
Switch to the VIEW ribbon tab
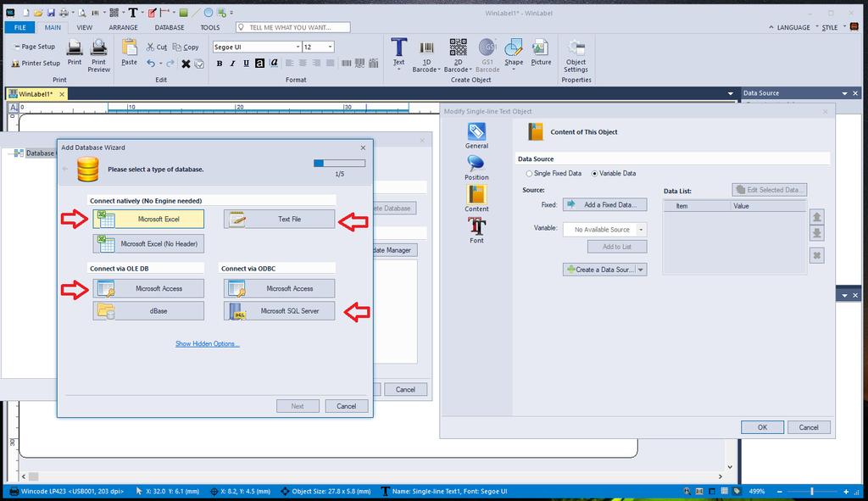click(85, 27)
